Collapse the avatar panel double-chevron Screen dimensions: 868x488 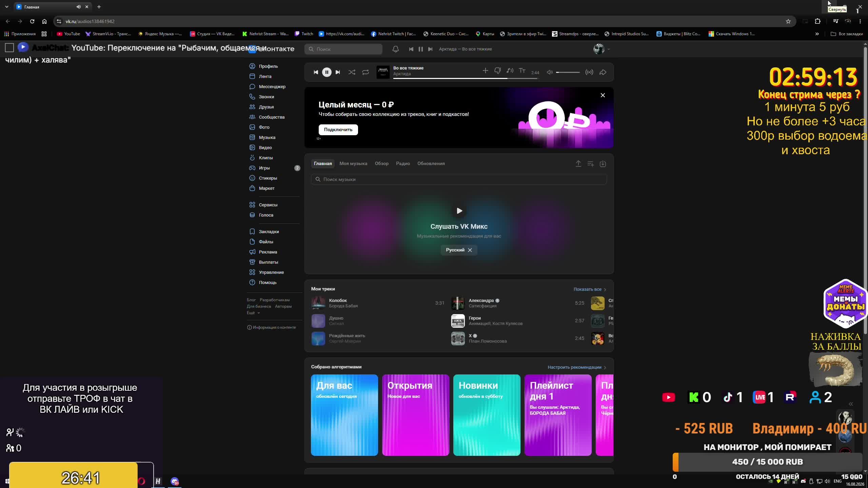[x=851, y=404]
